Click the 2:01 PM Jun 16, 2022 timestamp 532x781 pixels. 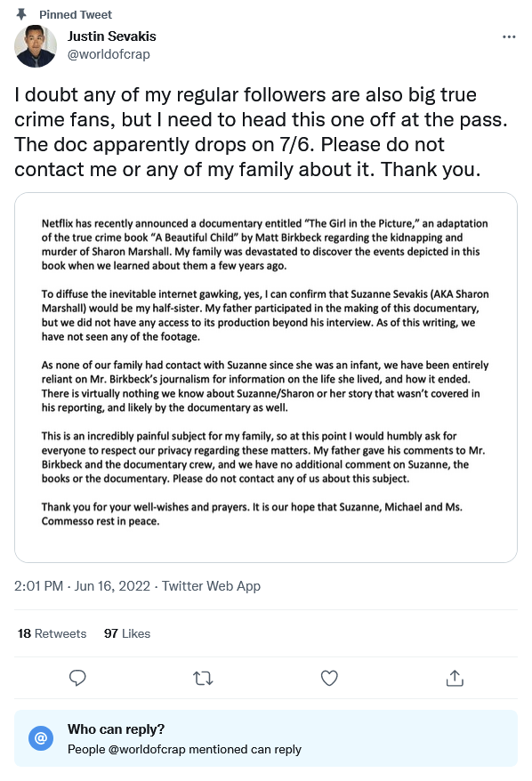pos(82,585)
